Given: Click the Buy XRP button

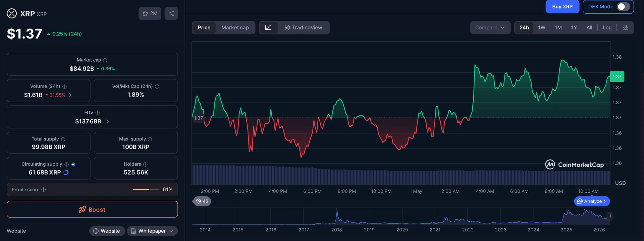Looking at the screenshot, I should click(x=562, y=7).
